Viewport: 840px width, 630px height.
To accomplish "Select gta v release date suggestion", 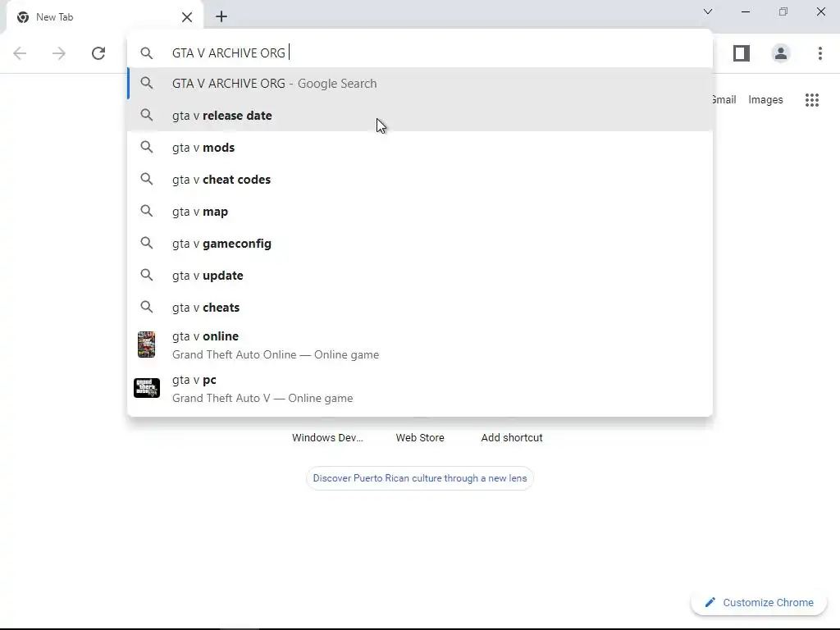I will pos(420,115).
